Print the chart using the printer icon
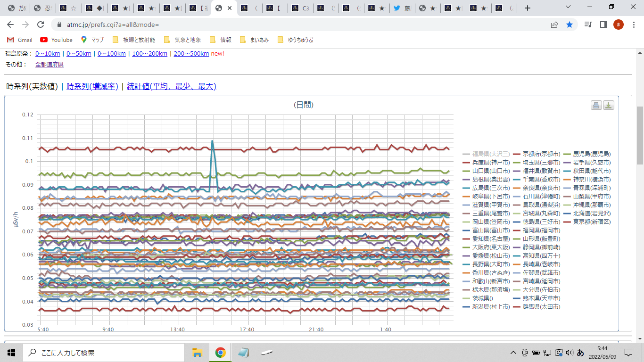Viewport: 644px width, 362px height. point(596,105)
